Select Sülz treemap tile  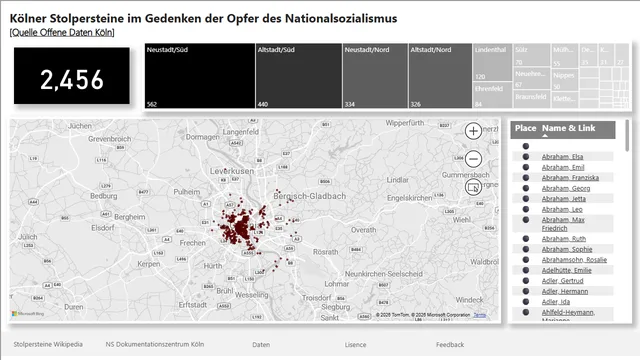tap(532, 55)
